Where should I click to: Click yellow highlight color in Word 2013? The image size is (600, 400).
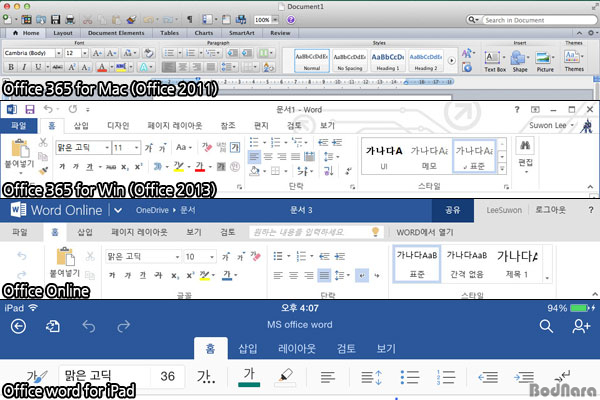coord(178,166)
